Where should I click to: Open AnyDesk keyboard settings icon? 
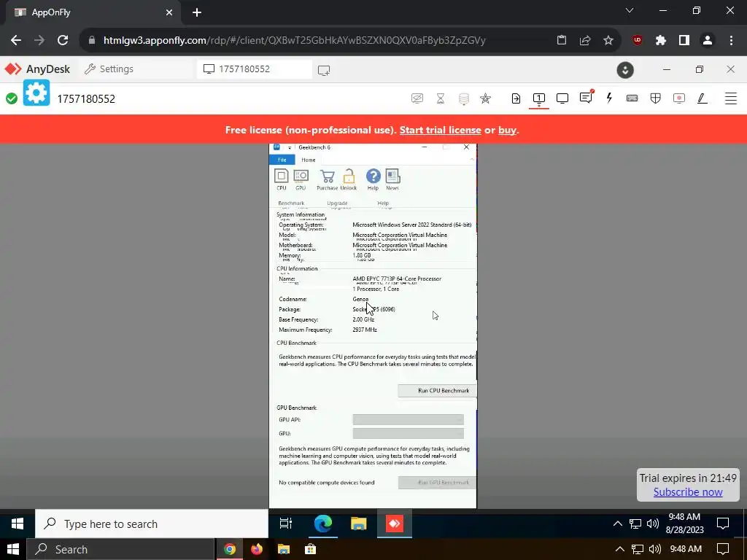632,98
